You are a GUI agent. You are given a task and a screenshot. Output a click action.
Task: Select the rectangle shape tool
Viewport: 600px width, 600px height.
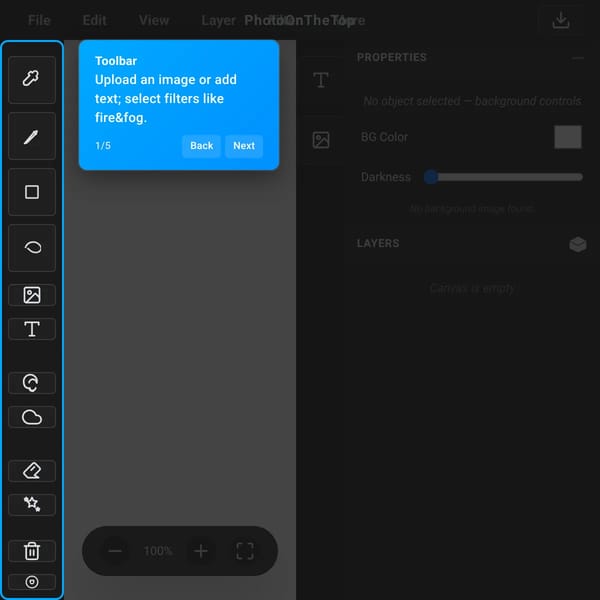click(x=32, y=192)
